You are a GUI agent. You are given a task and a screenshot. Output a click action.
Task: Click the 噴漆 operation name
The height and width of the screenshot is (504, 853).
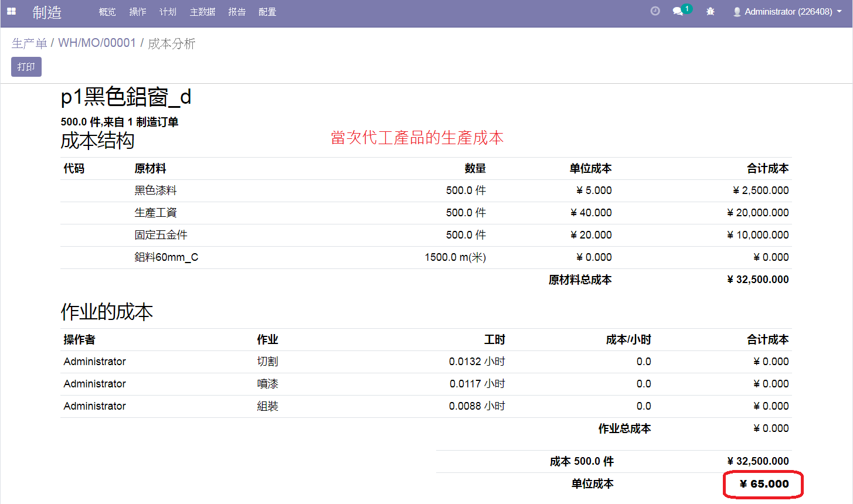coord(267,384)
